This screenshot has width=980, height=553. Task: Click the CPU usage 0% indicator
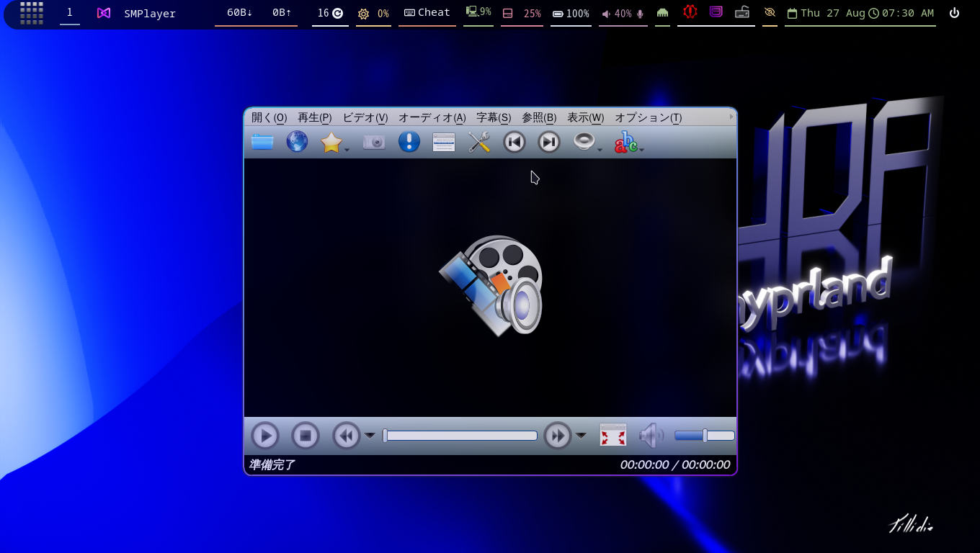click(x=373, y=13)
